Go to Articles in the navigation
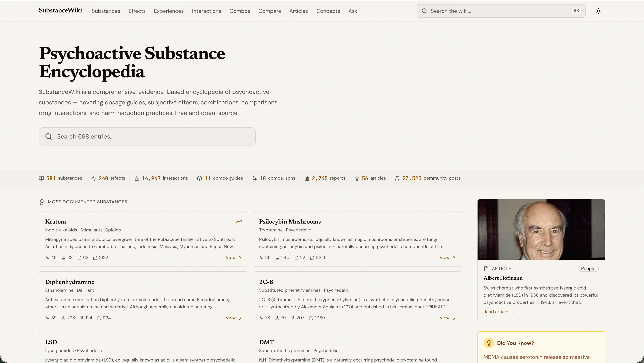The image size is (644, 363). (x=298, y=11)
